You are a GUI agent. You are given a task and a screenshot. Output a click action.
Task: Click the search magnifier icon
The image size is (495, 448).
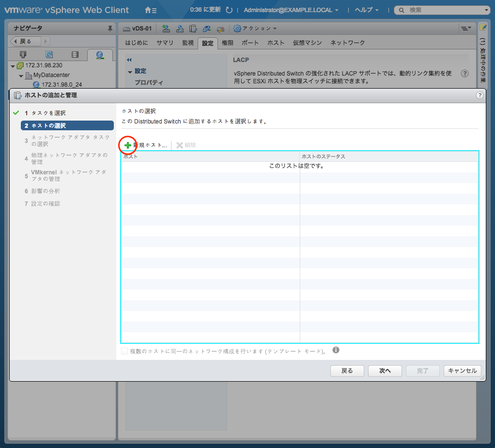[x=401, y=10]
